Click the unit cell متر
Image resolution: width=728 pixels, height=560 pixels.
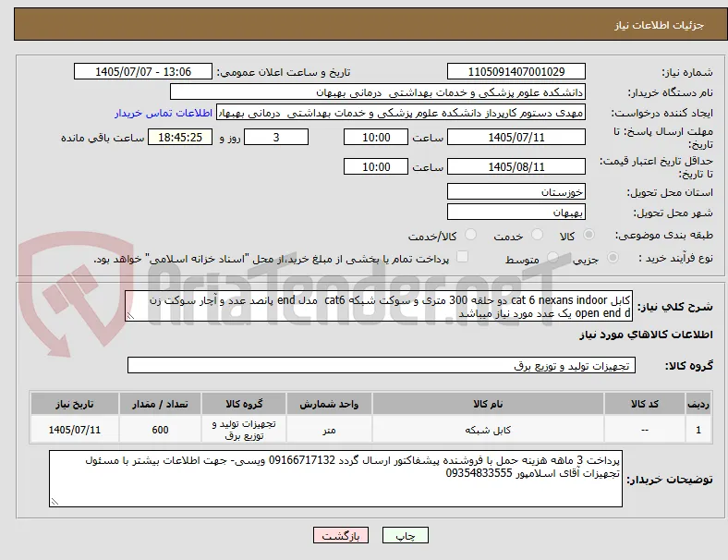tap(329, 430)
